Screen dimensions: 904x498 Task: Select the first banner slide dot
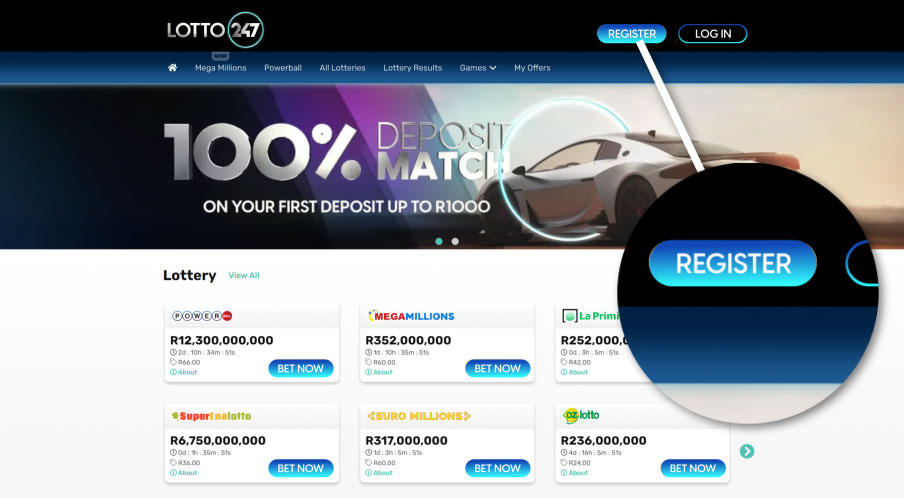click(x=439, y=242)
